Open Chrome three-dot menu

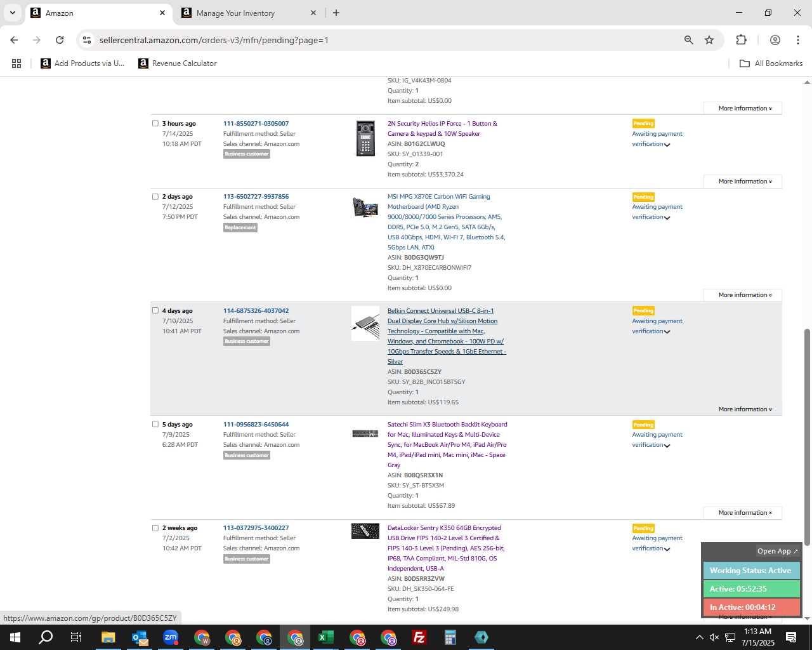tap(797, 40)
